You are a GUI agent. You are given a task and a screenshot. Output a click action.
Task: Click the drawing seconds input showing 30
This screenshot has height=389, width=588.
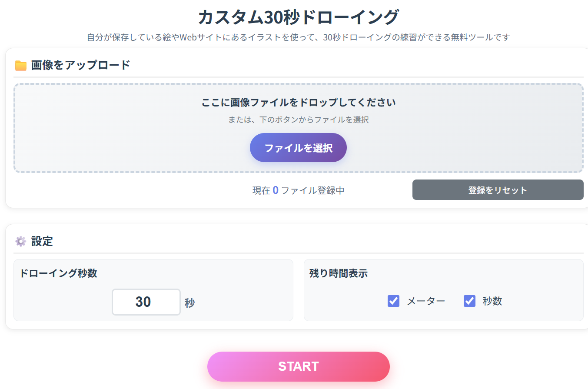(146, 302)
